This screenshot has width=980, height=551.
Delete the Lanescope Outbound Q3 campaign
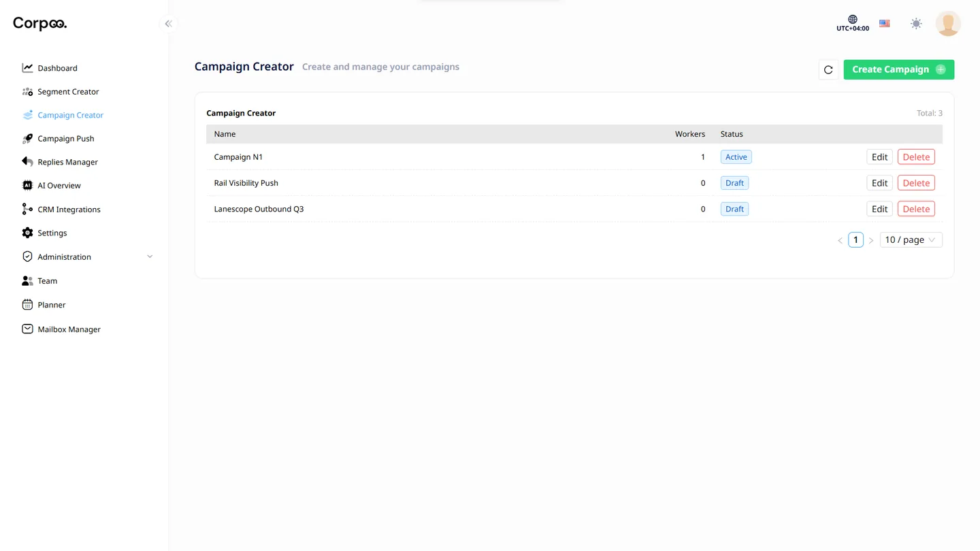point(916,209)
